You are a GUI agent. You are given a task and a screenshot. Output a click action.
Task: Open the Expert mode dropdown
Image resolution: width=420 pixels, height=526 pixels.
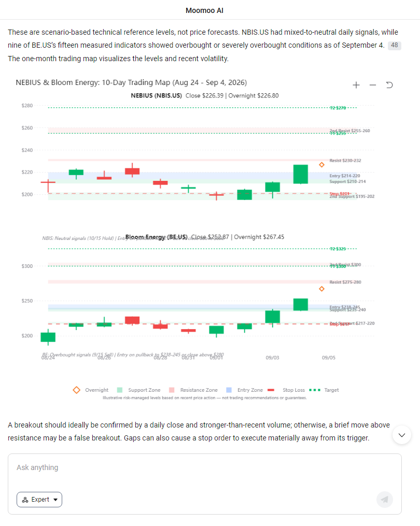point(39,500)
